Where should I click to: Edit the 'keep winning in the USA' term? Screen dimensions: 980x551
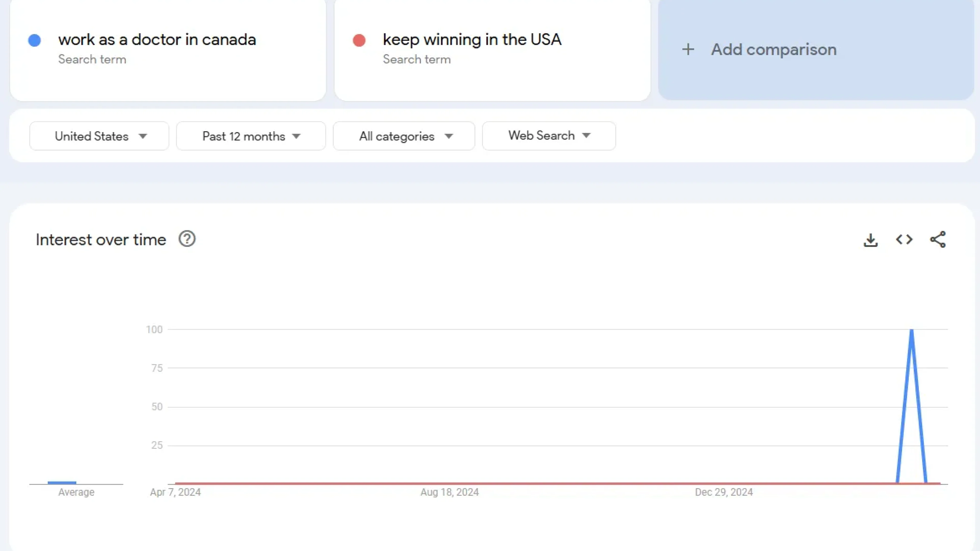(472, 40)
